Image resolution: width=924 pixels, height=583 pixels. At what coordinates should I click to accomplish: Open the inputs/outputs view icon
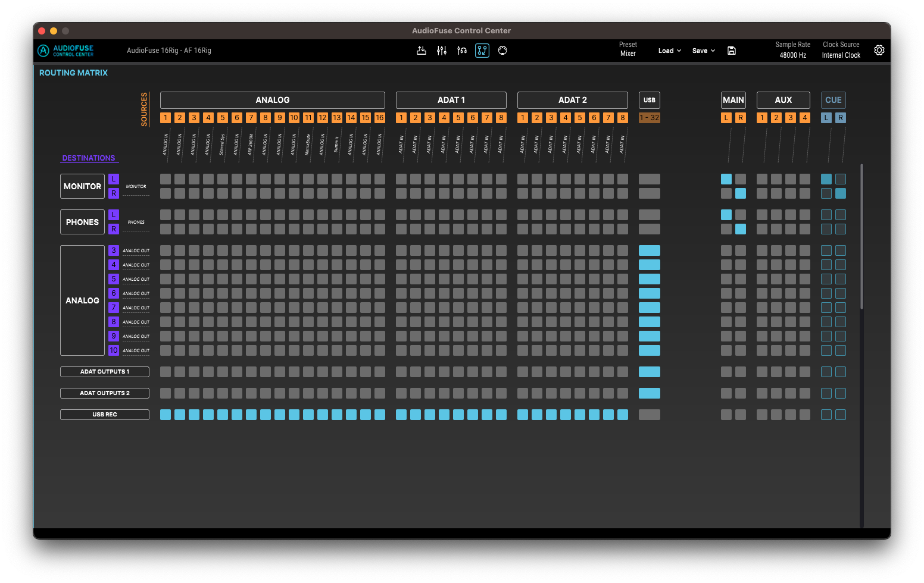[422, 51]
